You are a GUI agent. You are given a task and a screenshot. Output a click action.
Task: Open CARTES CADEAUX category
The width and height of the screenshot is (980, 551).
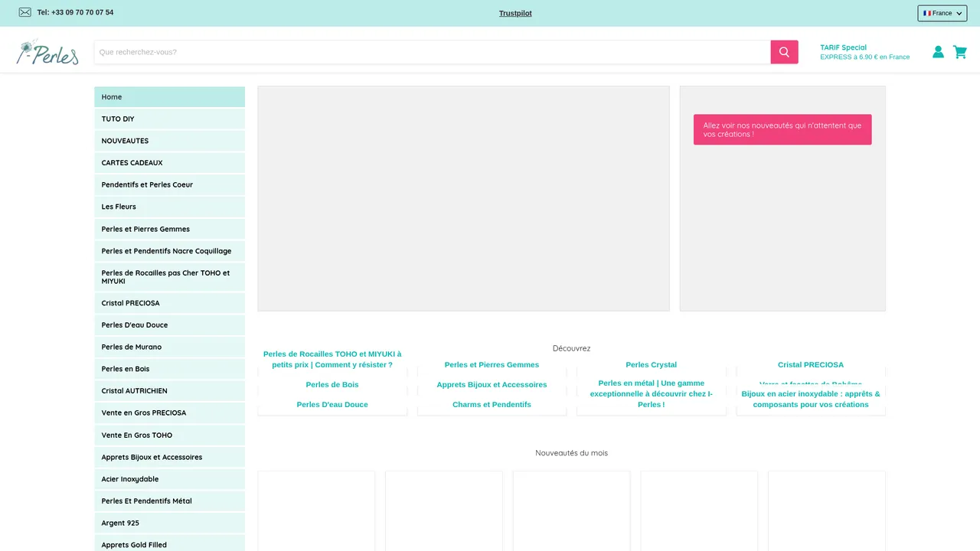click(x=169, y=163)
